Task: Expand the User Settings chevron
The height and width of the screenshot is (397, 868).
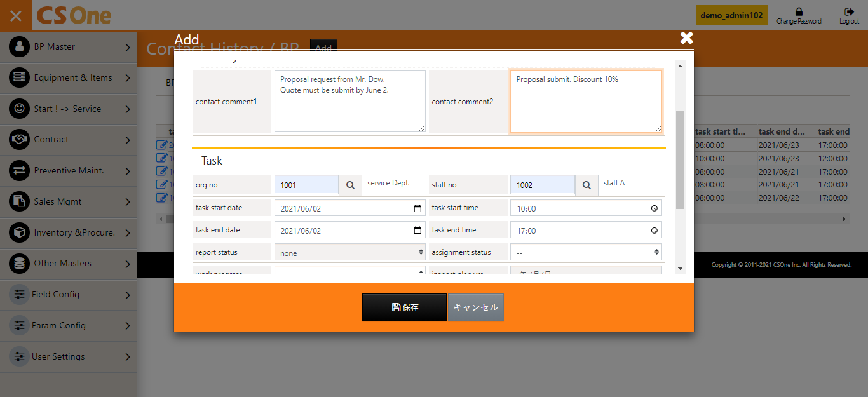Action: [127, 357]
